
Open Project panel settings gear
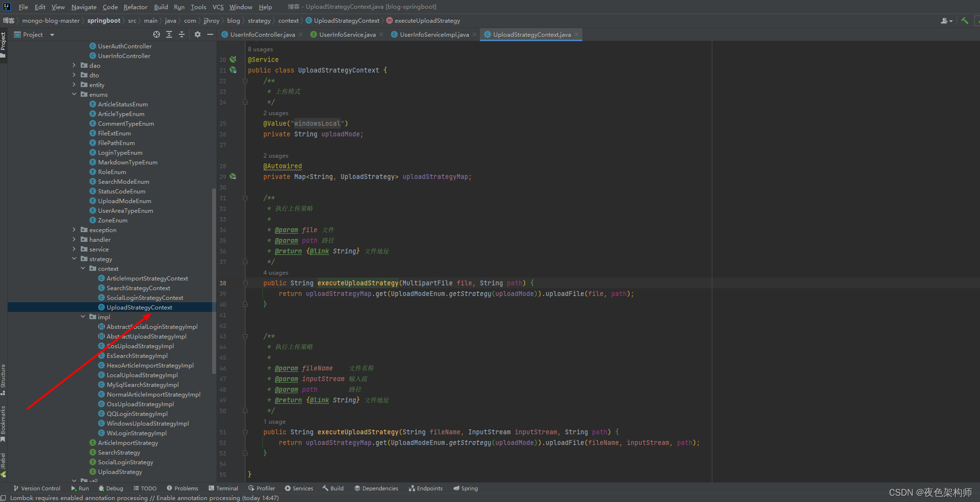(198, 34)
